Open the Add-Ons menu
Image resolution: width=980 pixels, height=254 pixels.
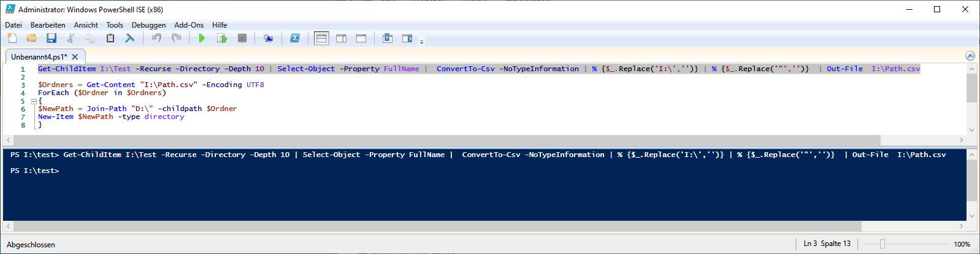pos(189,25)
